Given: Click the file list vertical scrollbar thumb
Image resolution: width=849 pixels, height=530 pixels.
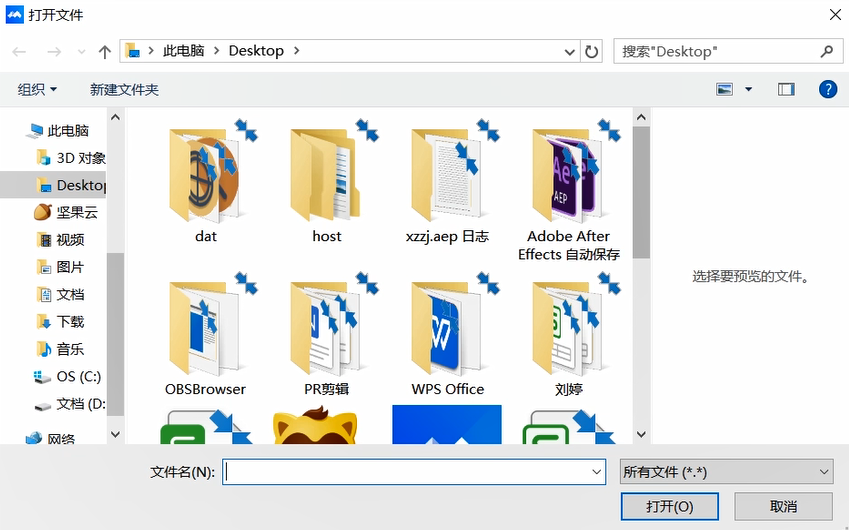Looking at the screenshot, I should pos(641,193).
